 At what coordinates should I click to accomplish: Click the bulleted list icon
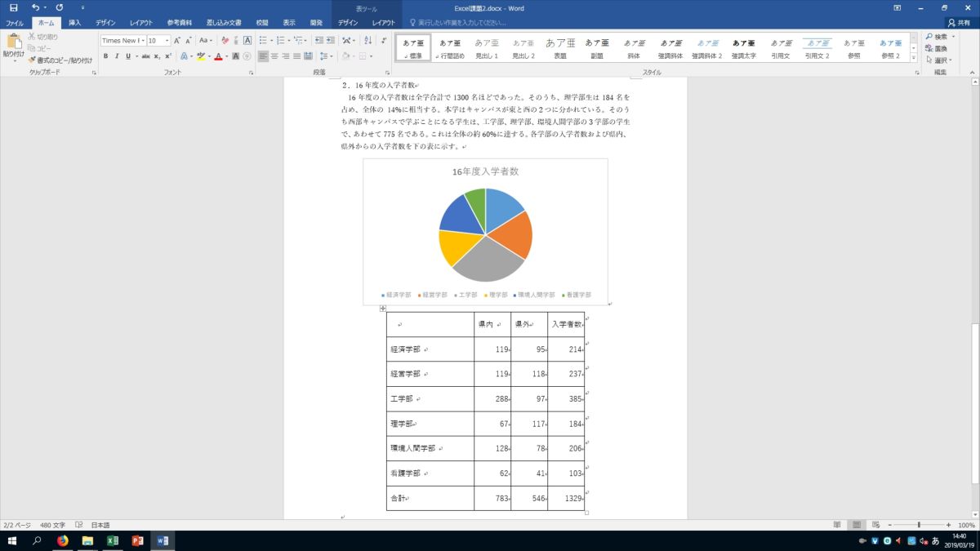[x=263, y=40]
